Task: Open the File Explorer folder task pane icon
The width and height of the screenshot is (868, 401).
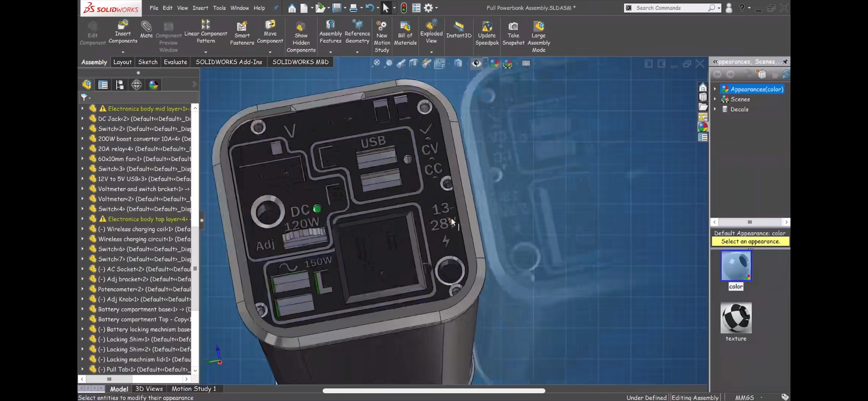Action: (x=703, y=107)
